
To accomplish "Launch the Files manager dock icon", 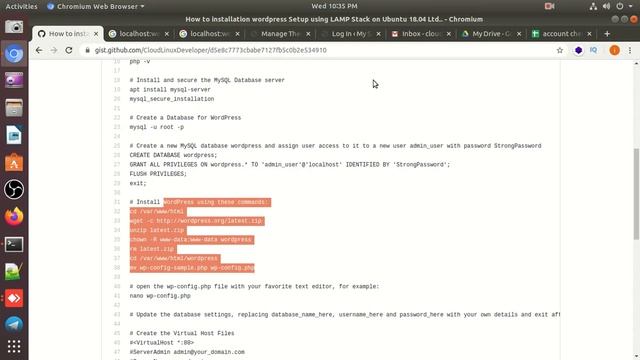I will coord(14,108).
